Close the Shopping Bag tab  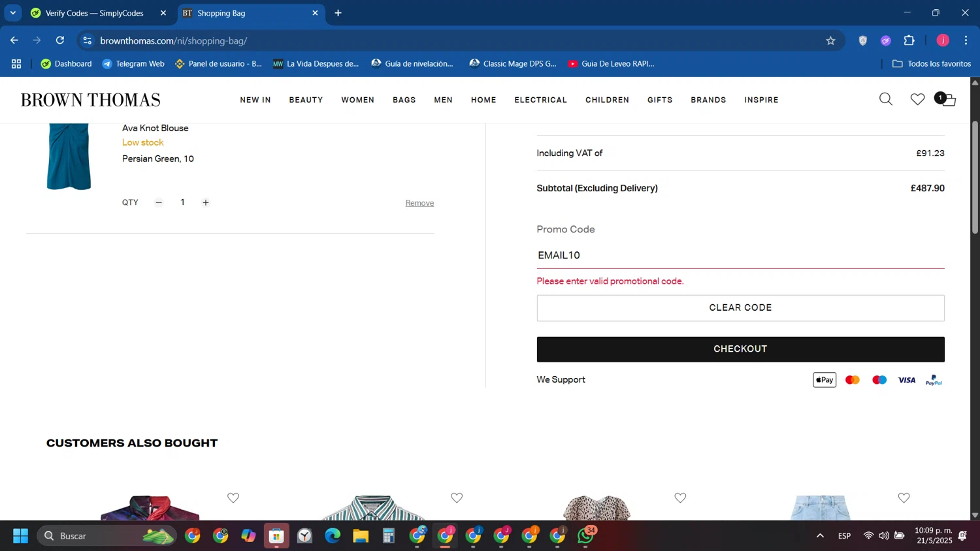click(315, 13)
